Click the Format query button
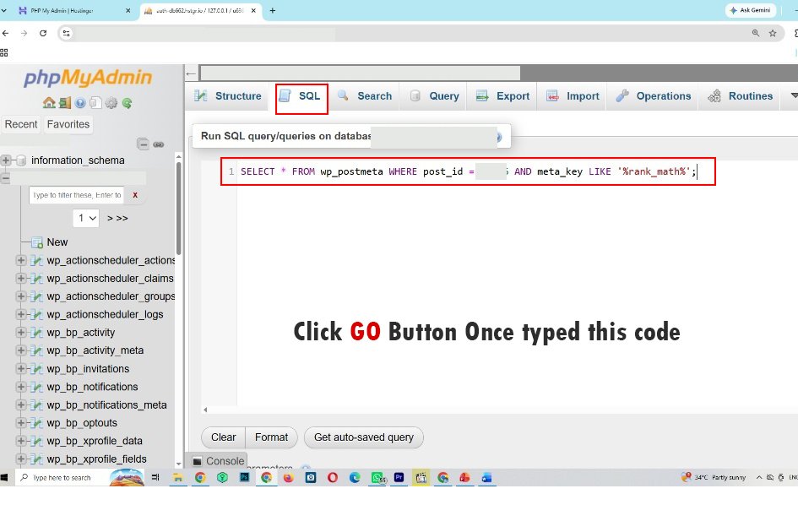This screenshot has width=798, height=532. coord(271,437)
